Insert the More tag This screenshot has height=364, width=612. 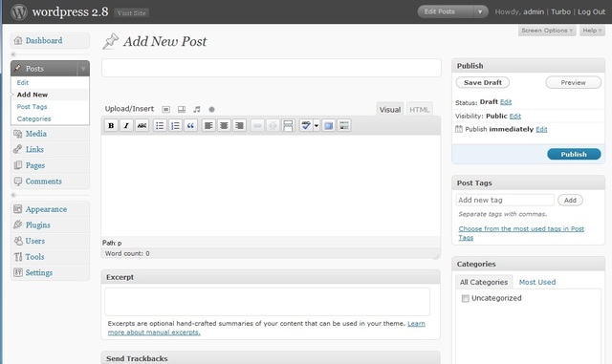click(x=288, y=125)
